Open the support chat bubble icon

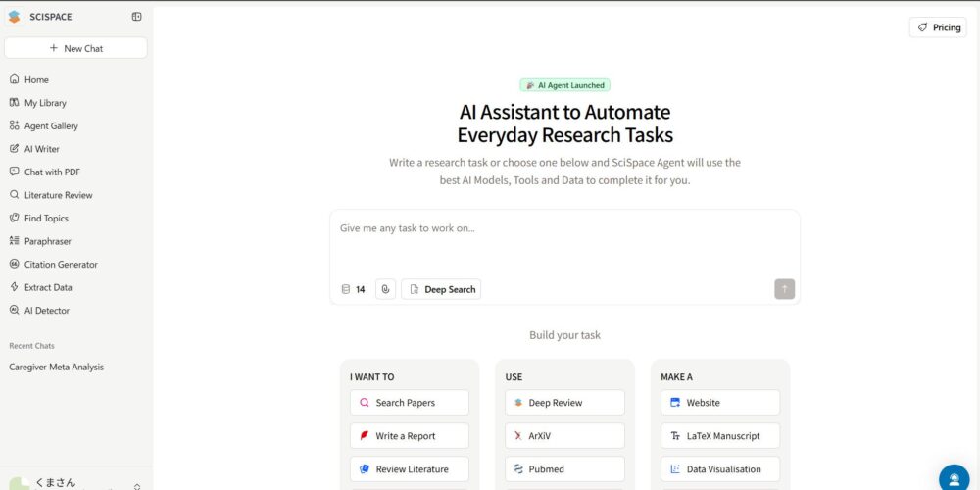pyautogui.click(x=953, y=478)
